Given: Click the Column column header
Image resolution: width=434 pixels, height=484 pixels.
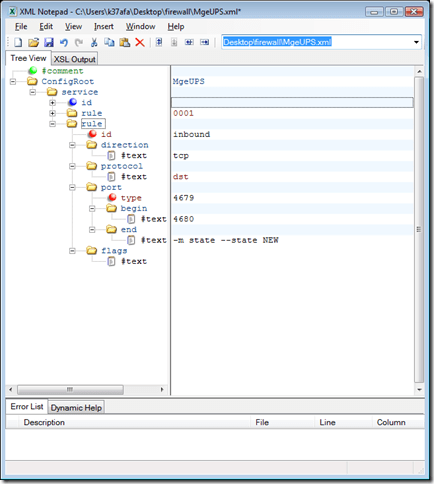Looking at the screenshot, I should click(398, 422).
